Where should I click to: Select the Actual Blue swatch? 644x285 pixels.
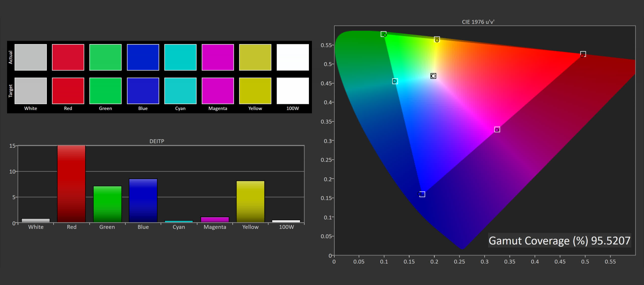tap(143, 57)
